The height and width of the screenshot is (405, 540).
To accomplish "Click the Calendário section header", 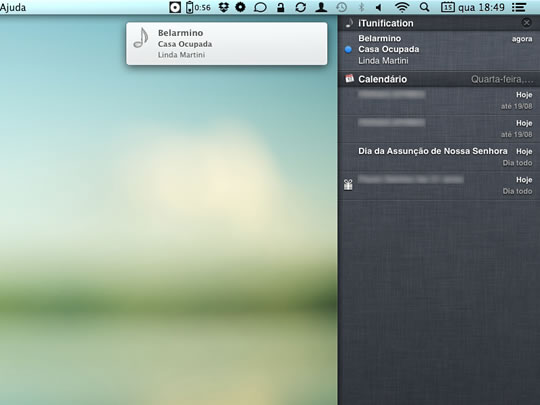I will (439, 79).
